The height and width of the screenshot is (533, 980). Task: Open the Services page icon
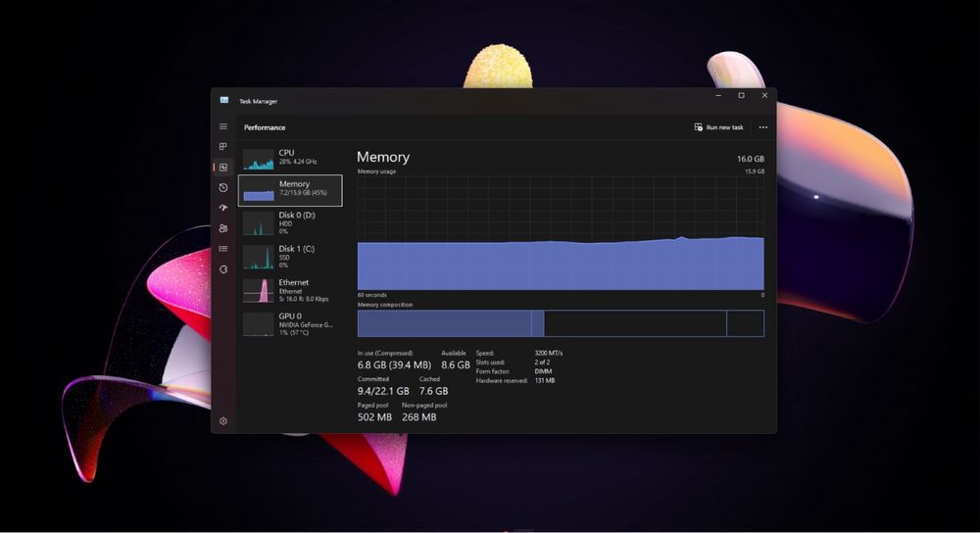point(223,269)
